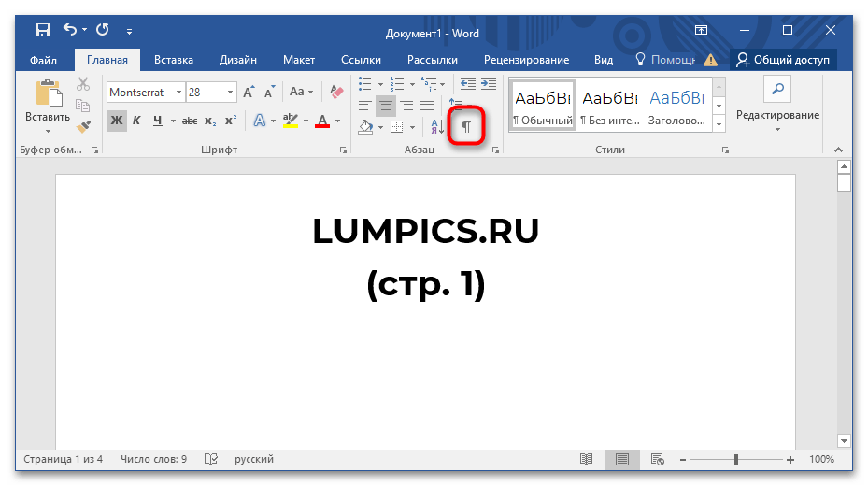
Task: Open Шрифт dialog launcher
Action: click(x=343, y=150)
